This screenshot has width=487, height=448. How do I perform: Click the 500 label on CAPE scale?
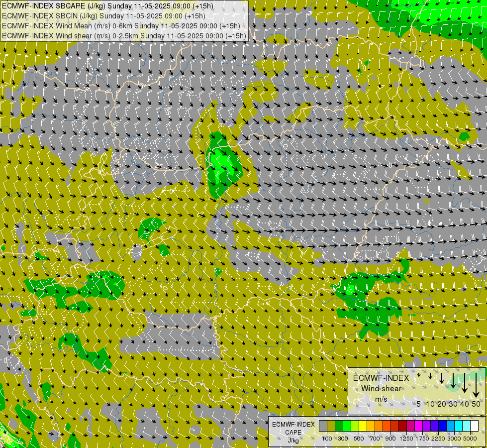click(x=359, y=439)
